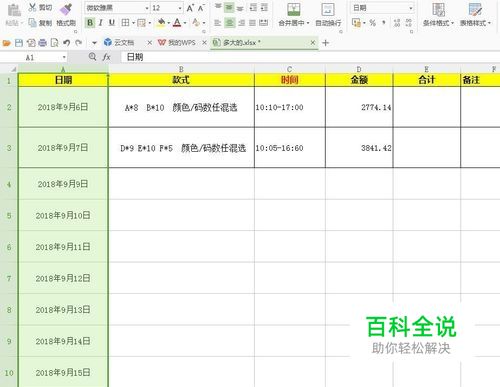This screenshot has width=500, height=387.
Task: Toggle bold formatting (B)
Action: (90, 23)
